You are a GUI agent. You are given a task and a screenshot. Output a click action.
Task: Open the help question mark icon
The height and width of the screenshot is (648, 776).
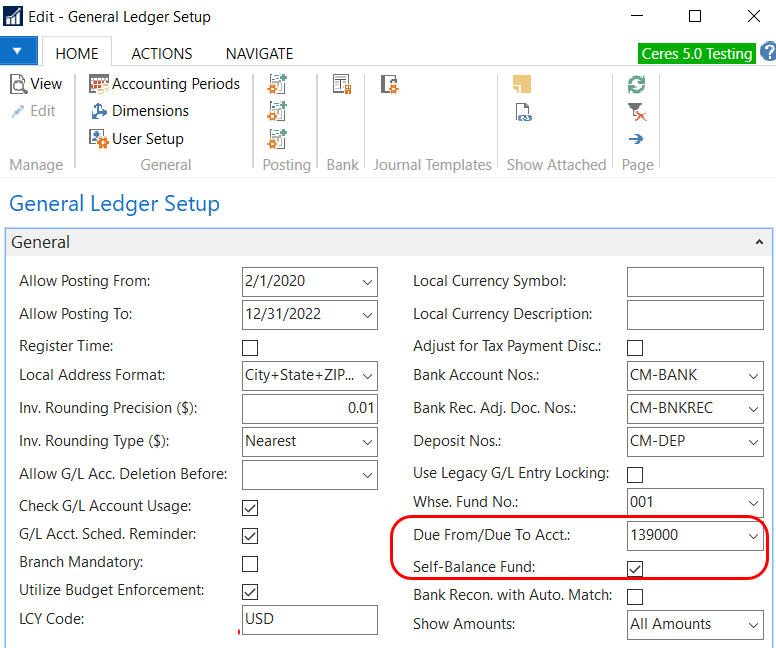(767, 53)
